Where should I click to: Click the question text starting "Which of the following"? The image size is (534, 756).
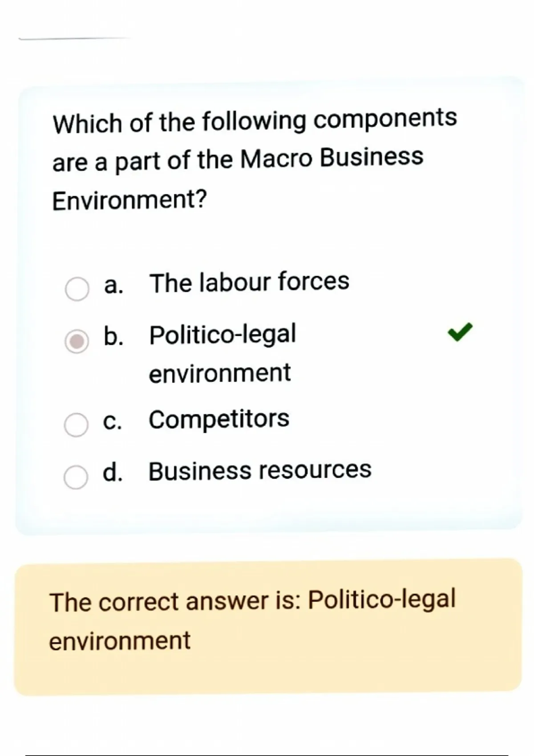(255, 121)
